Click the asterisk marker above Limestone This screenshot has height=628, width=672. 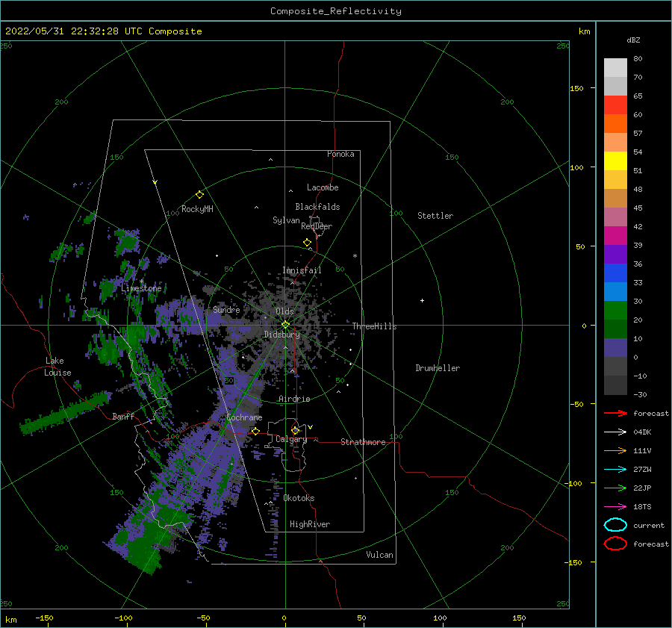coord(141,282)
